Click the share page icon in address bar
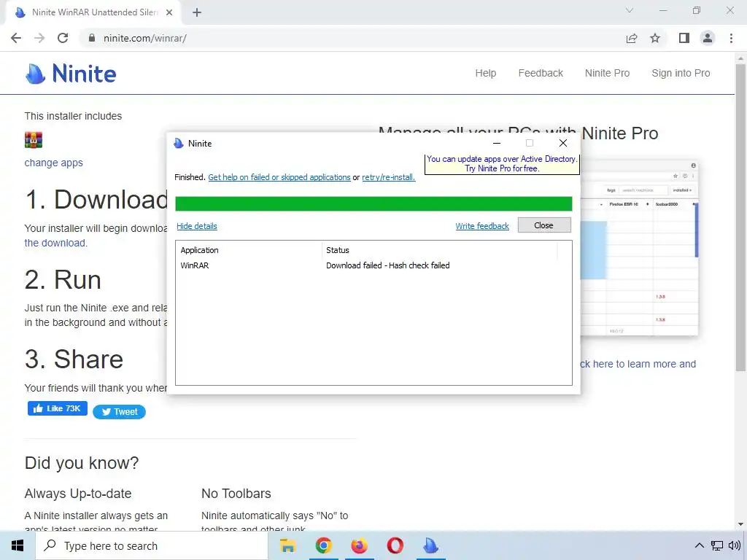The width and height of the screenshot is (747, 560). click(631, 38)
